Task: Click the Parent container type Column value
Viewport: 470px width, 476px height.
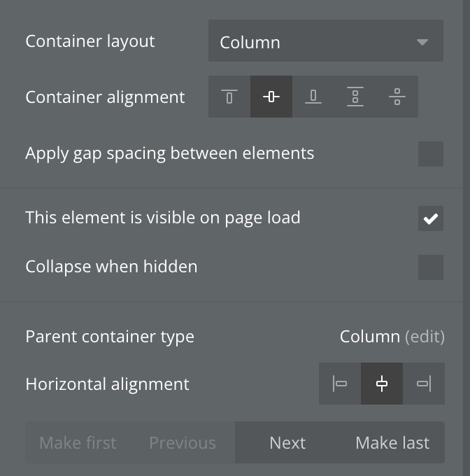Action: pos(369,337)
